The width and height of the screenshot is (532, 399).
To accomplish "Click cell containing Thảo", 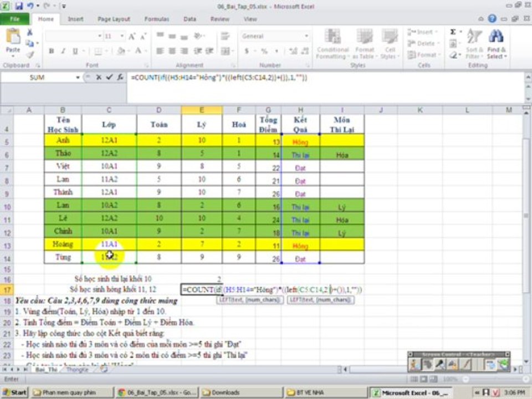I will point(63,154).
